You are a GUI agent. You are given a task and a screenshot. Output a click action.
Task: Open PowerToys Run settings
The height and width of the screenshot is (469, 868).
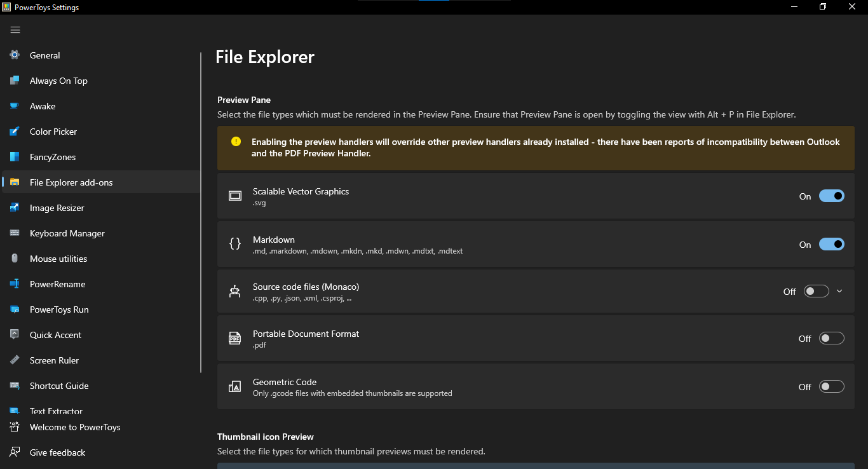[101, 309]
